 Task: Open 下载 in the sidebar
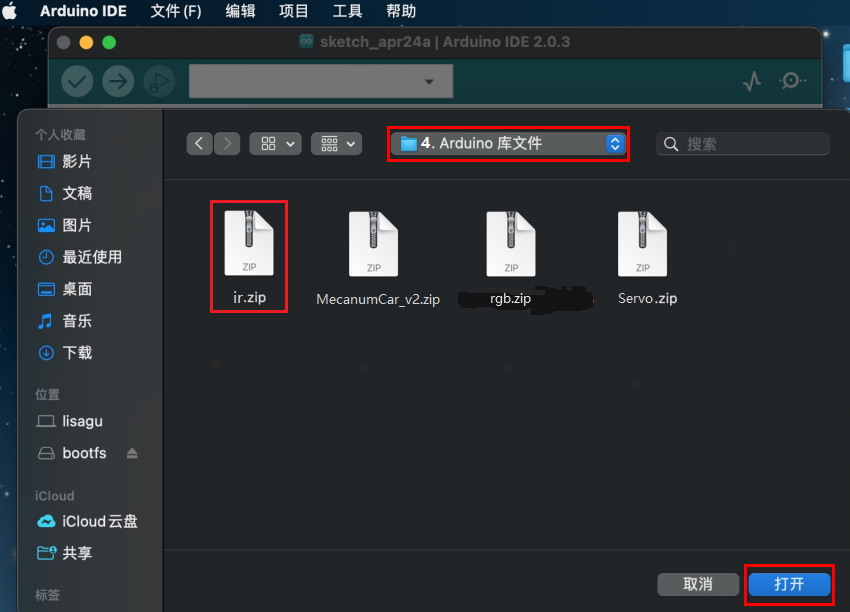(x=65, y=353)
